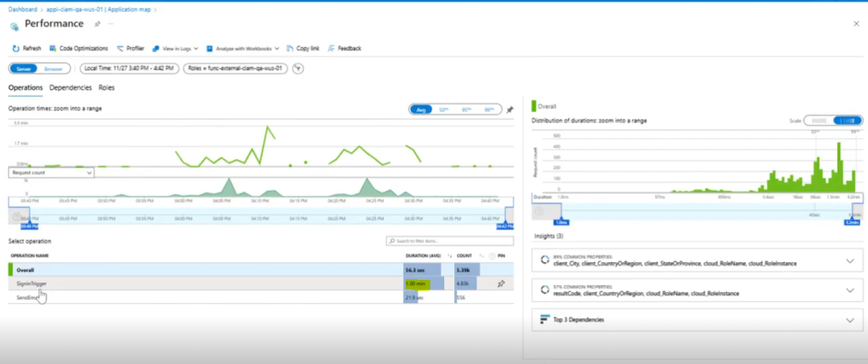Image resolution: width=868 pixels, height=364 pixels.
Task: Pin the SigninTrigger operation row
Action: [x=501, y=283]
